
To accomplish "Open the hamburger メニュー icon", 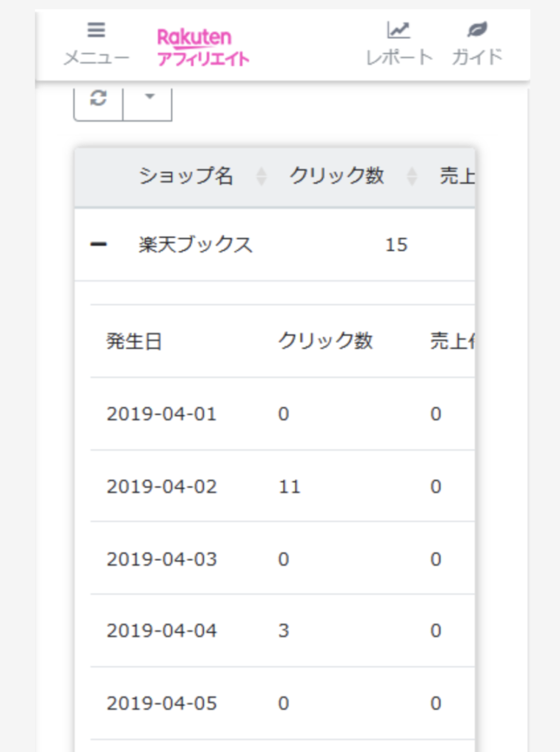I will click(x=96, y=31).
